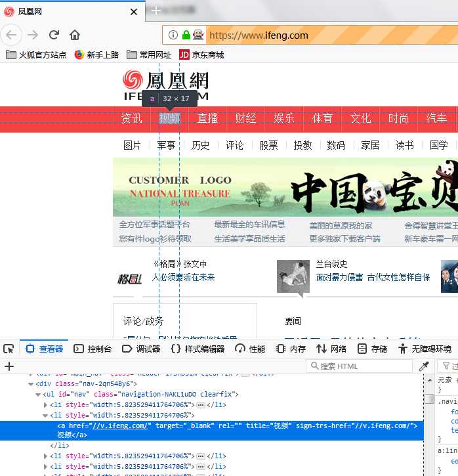Click the filter styles funnel icon
This screenshot has width=458, height=476.
tap(446, 366)
